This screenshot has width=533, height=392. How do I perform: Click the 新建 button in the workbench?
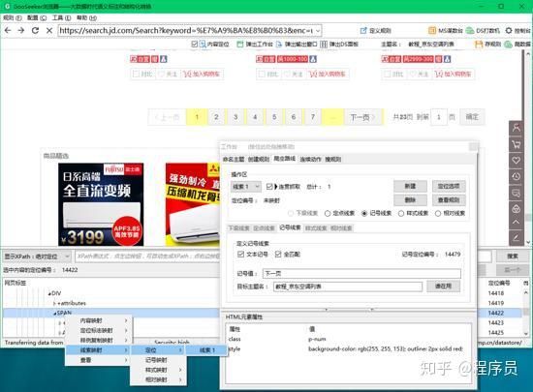point(410,186)
